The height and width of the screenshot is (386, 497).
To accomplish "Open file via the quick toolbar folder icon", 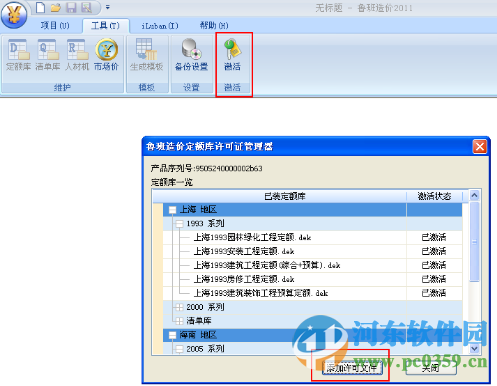I will [56, 7].
